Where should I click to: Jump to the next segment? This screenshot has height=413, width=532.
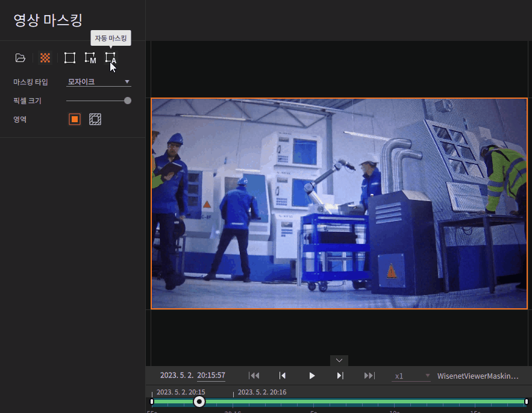[369, 376]
